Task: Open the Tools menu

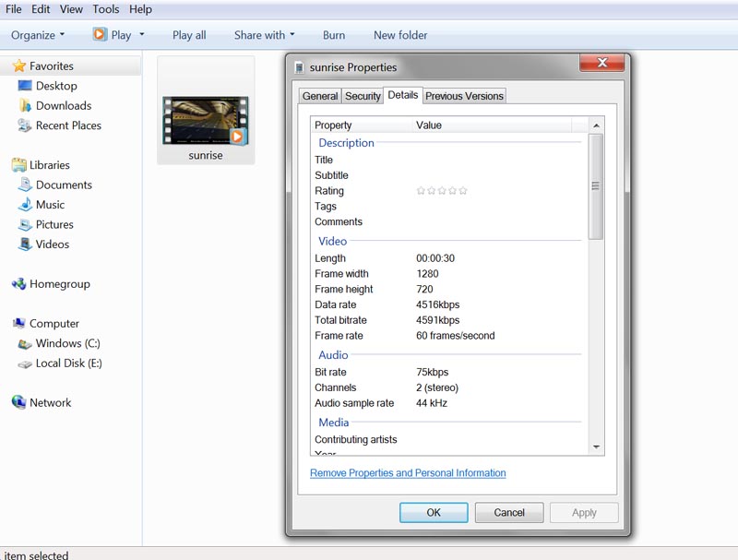Action: [x=105, y=9]
